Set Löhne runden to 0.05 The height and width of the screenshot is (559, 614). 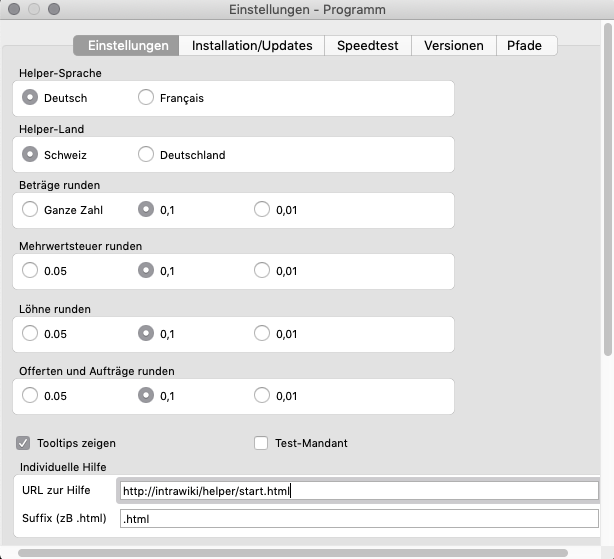click(x=31, y=334)
